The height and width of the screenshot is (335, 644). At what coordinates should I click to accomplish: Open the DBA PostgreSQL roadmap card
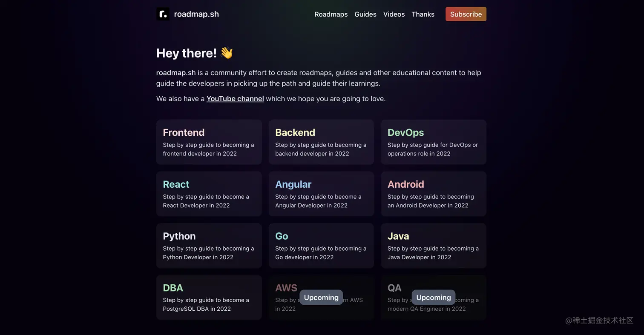click(x=209, y=298)
